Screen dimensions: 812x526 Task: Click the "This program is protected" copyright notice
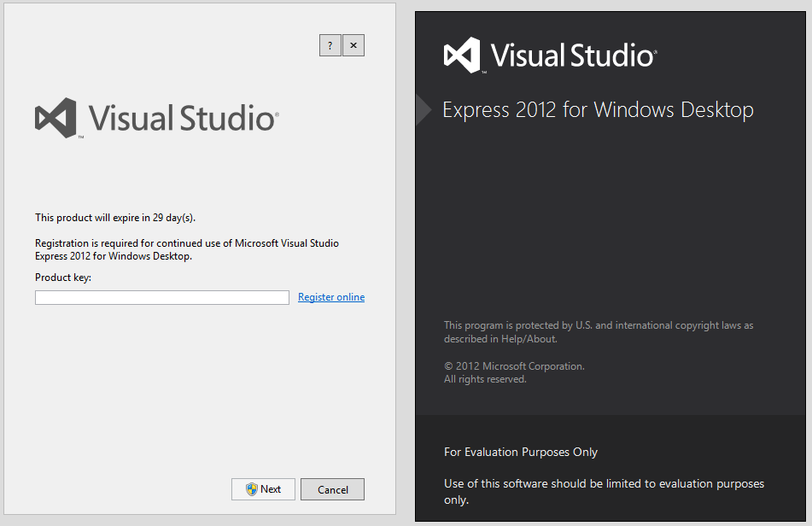point(599,332)
